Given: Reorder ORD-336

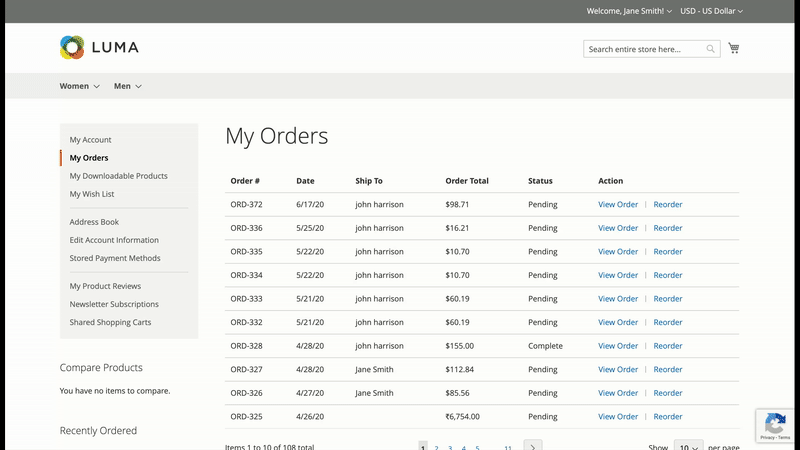Looking at the screenshot, I should (x=667, y=228).
